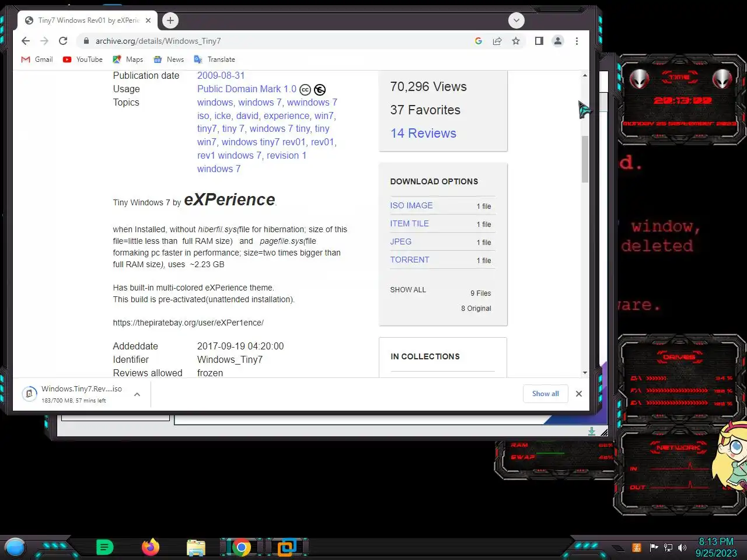Click the Creative Commons icon
747x560 pixels.
[x=305, y=90]
